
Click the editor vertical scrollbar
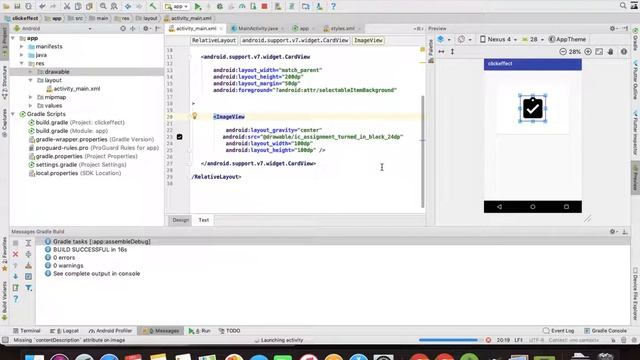(422, 151)
